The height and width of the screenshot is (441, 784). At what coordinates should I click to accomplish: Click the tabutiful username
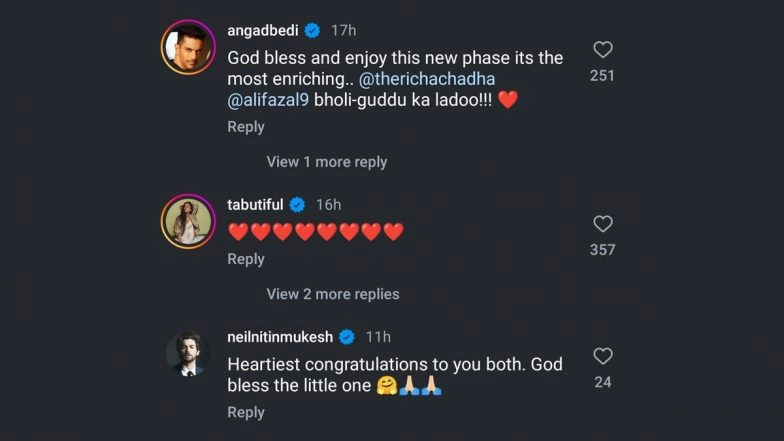point(255,204)
